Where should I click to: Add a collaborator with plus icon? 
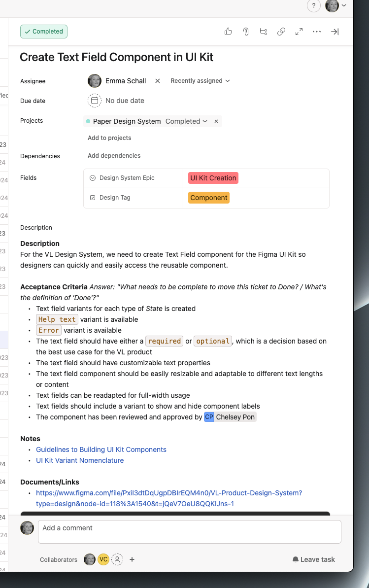click(x=132, y=559)
